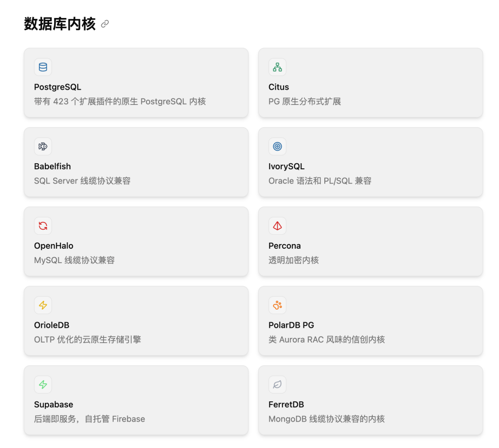This screenshot has width=499, height=448.
Task: Click description '类 Aurora RAC 风味的信创内核'
Action: (x=327, y=339)
